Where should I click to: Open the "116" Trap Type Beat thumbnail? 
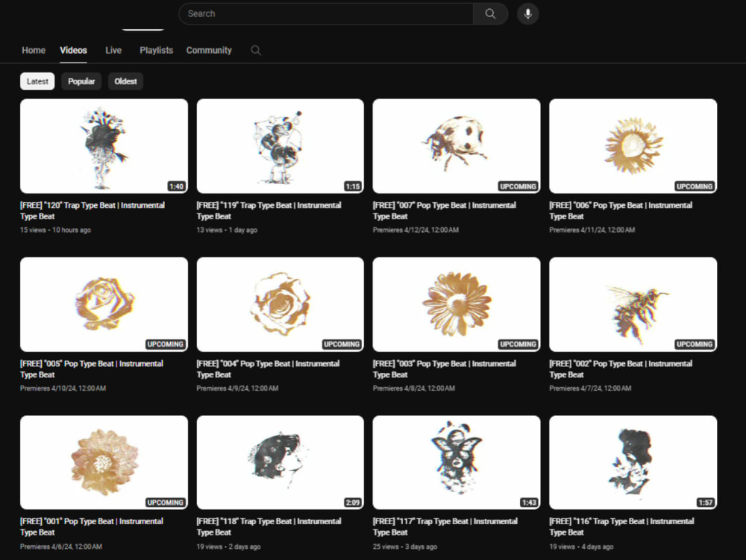tap(633, 462)
